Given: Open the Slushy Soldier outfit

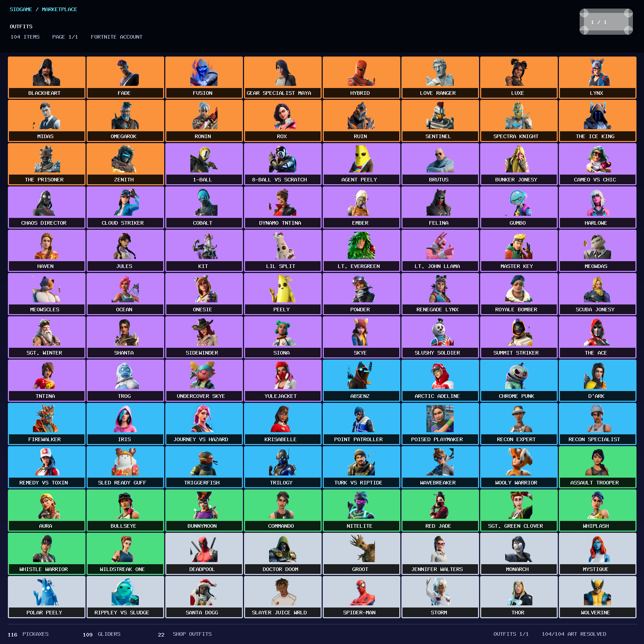Looking at the screenshot, I should click(440, 337).
